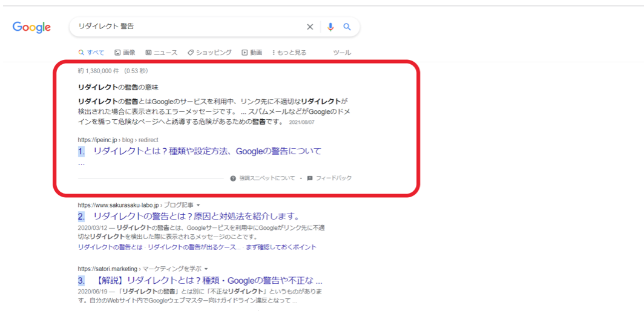This screenshot has height=311, width=644.
Task: Open the result リダイレクトの警告とは？原因と対処法を紹介します
Action: 197,216
